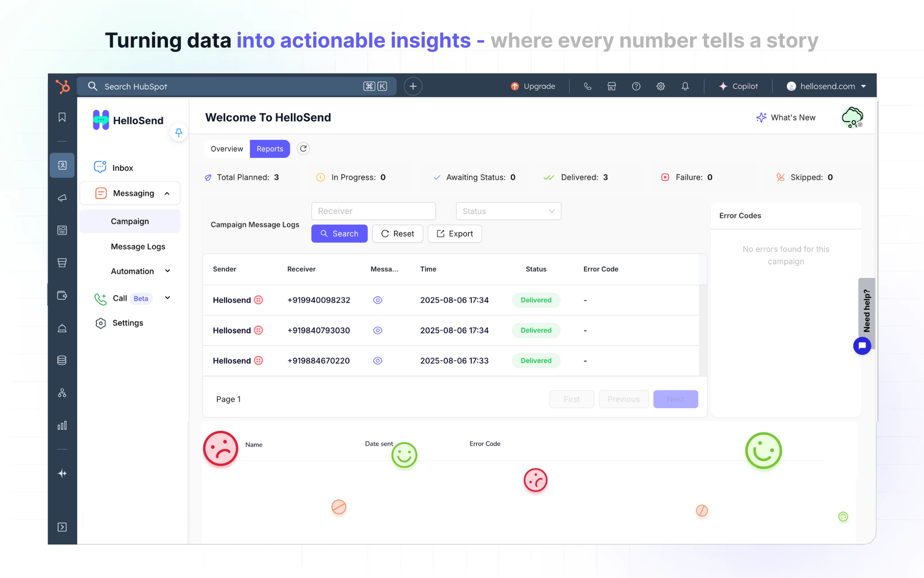Click the pin sidebar icon
The width and height of the screenshot is (924, 578).
(179, 132)
